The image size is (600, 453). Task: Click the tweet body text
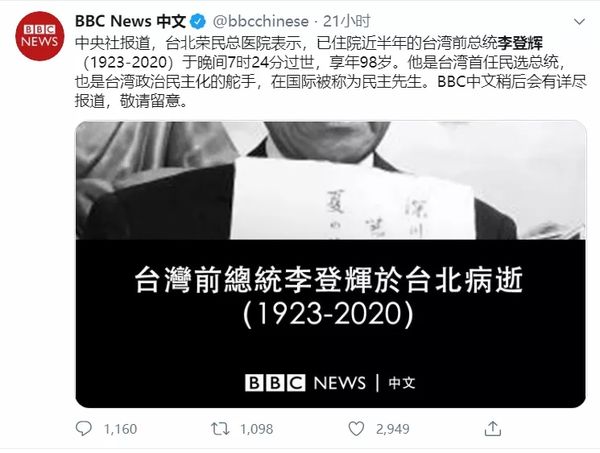pyautogui.click(x=331, y=72)
